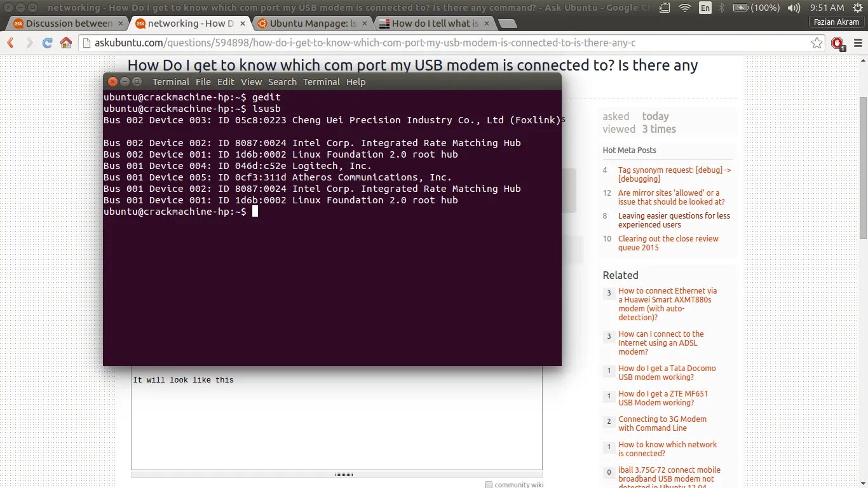Switch to the Ubuntu Manpage tab

point(313,23)
